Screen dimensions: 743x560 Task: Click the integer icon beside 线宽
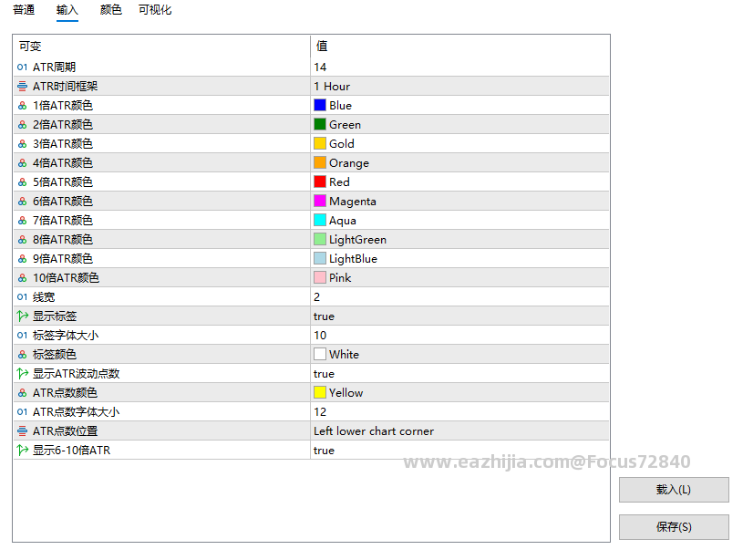(x=22, y=297)
